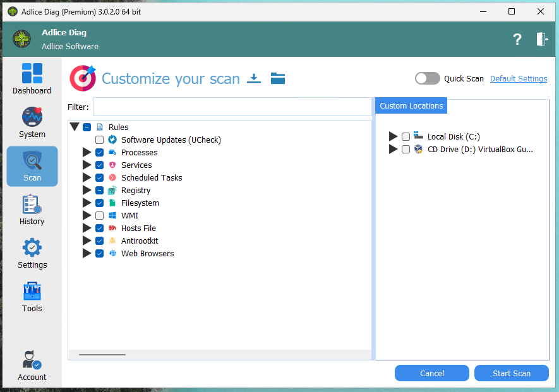Click the download arrow icon beside title
The image size is (559, 392).
pyautogui.click(x=254, y=78)
